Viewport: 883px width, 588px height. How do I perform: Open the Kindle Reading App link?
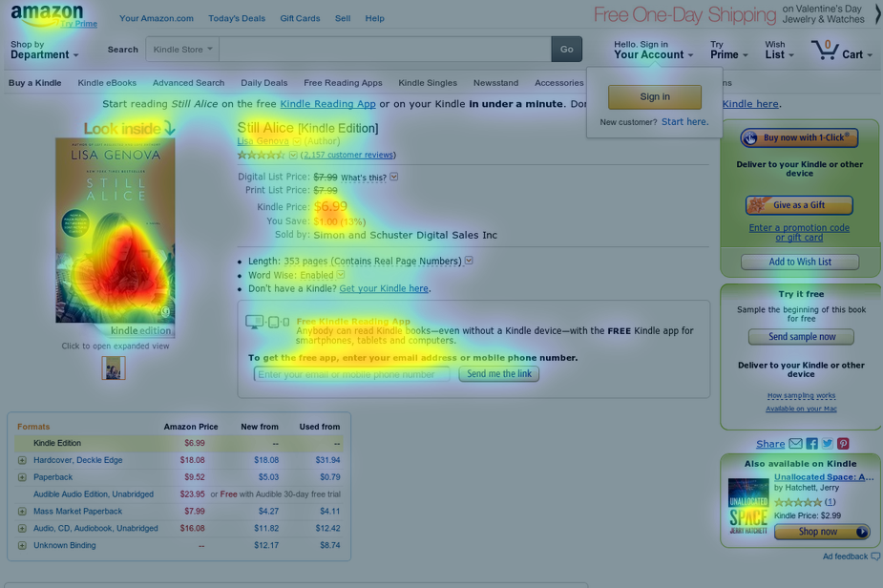tap(327, 104)
